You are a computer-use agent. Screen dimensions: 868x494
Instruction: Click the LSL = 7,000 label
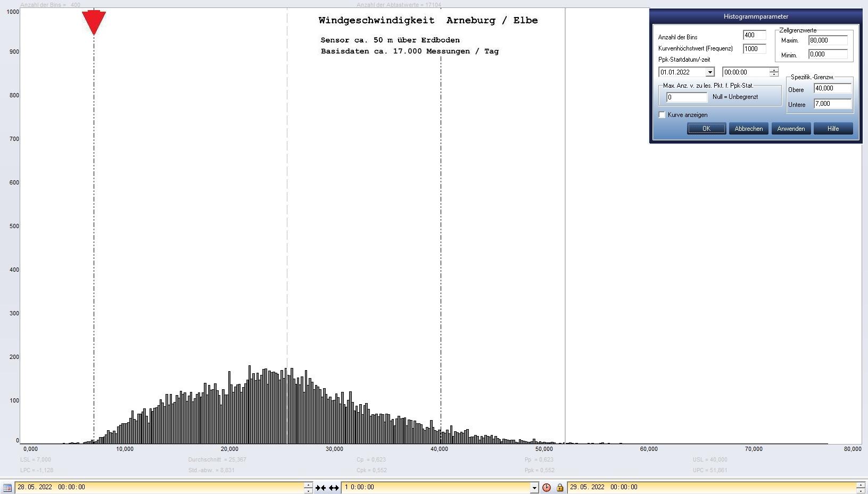pyautogui.click(x=36, y=459)
